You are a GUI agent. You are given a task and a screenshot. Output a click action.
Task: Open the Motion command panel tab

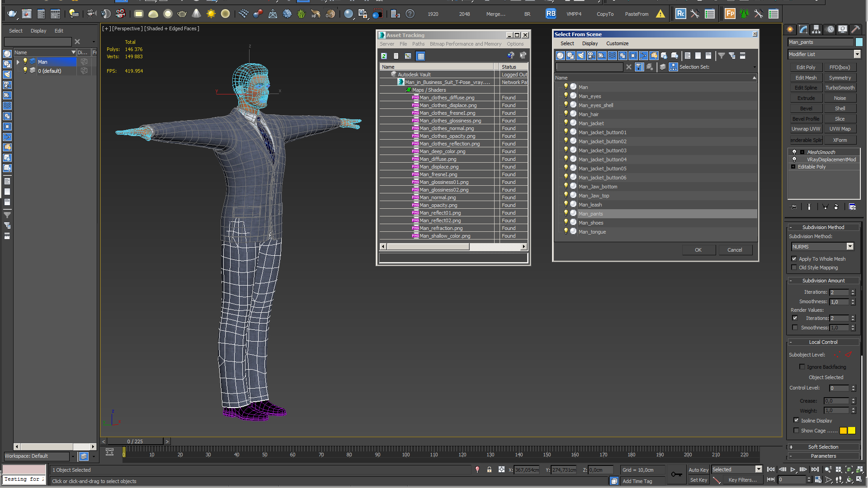[x=830, y=29]
